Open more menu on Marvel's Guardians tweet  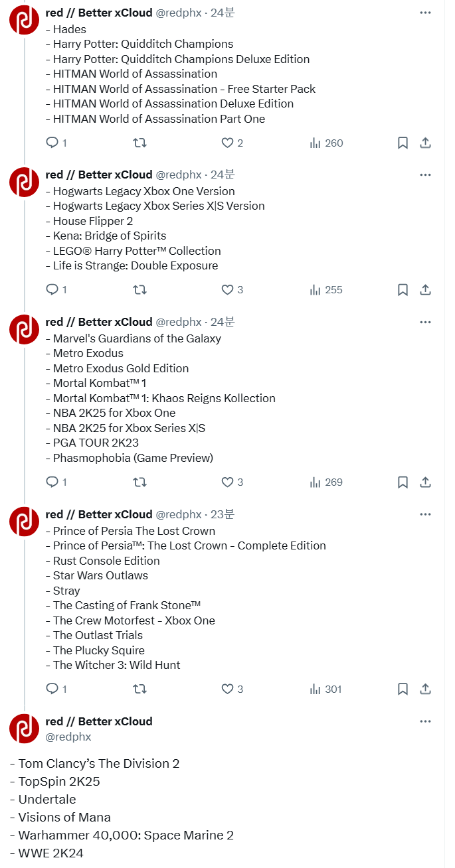tap(425, 322)
